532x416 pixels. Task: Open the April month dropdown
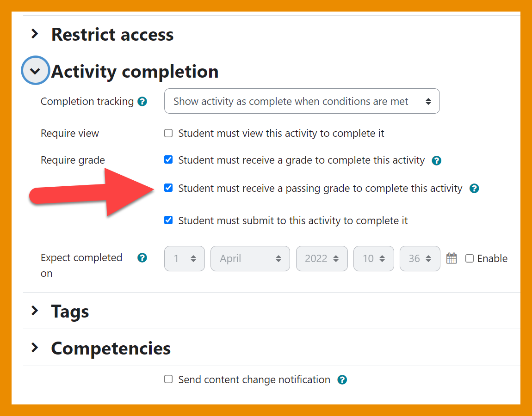(x=250, y=258)
